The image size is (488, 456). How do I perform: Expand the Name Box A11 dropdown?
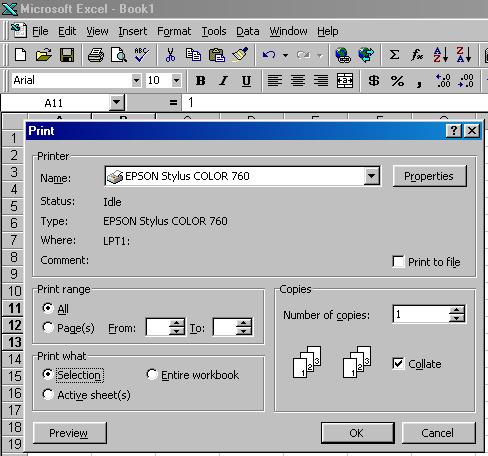(116, 102)
